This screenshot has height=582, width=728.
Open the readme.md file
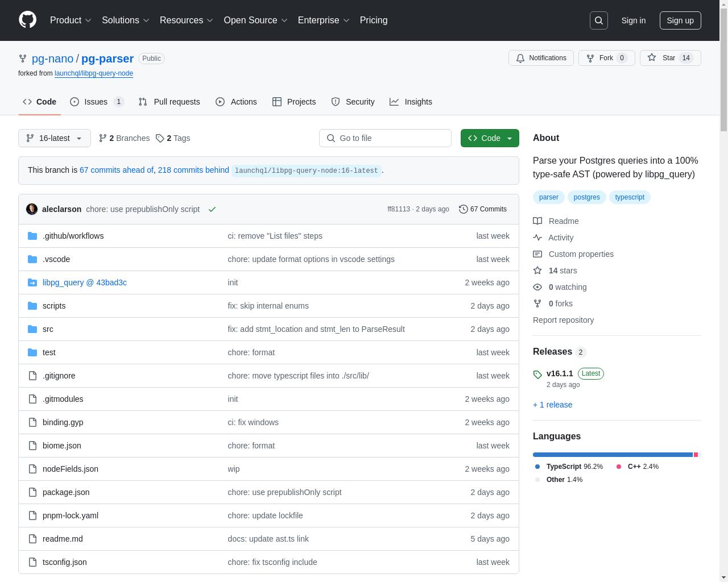pyautogui.click(x=63, y=539)
